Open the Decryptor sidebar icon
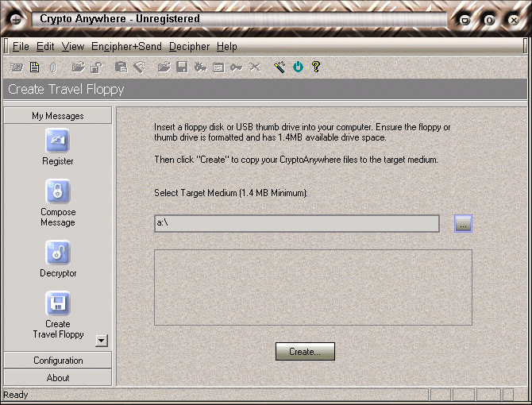The image size is (532, 405). 58,252
